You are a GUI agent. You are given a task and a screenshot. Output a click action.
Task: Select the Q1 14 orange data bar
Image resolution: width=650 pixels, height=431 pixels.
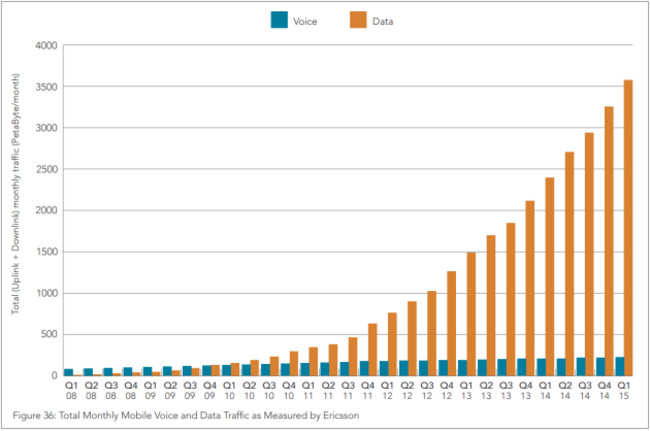tap(550, 276)
